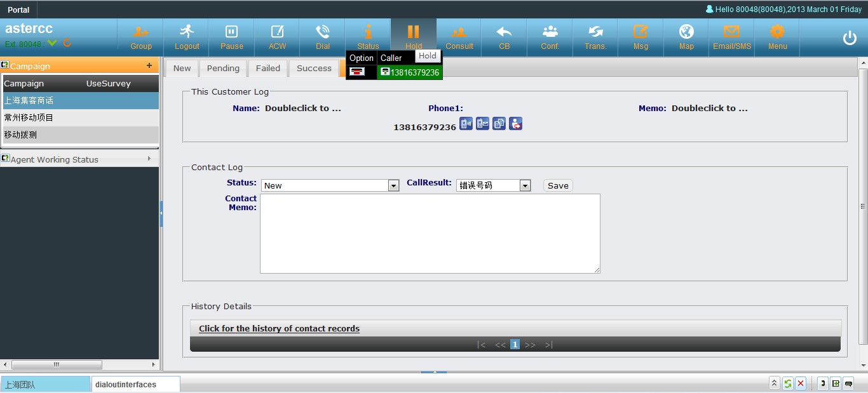Switch to the Pending tab
The width and height of the screenshot is (868, 393).
point(223,69)
